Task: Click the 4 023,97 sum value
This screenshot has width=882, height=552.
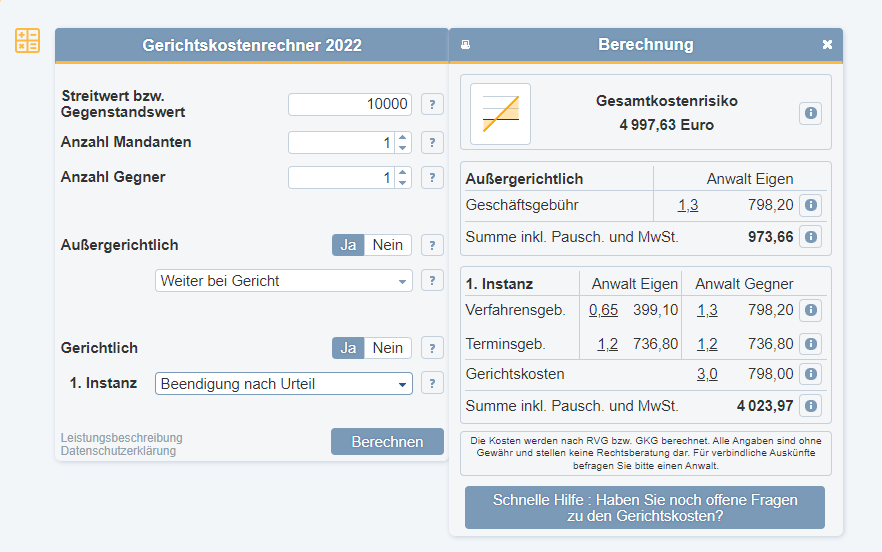Action: coord(765,406)
